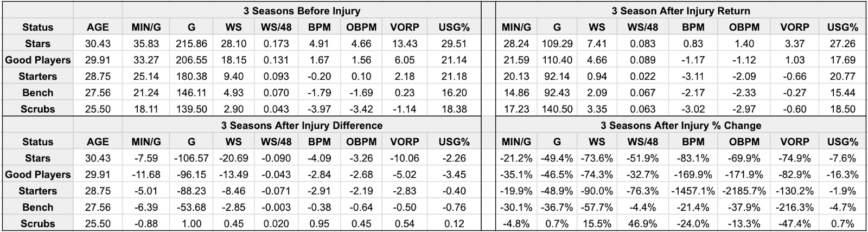This screenshot has height=232, width=868.
Task: Select the Status column header in top table
Action: pos(37,27)
